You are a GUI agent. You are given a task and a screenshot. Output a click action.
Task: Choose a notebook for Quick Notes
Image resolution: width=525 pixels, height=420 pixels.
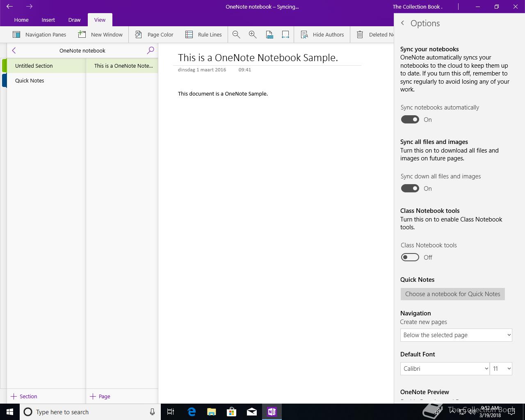click(453, 294)
